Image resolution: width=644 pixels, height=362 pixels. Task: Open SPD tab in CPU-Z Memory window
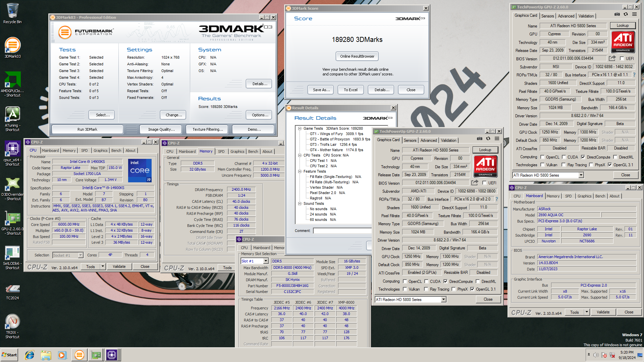pyautogui.click(x=221, y=152)
